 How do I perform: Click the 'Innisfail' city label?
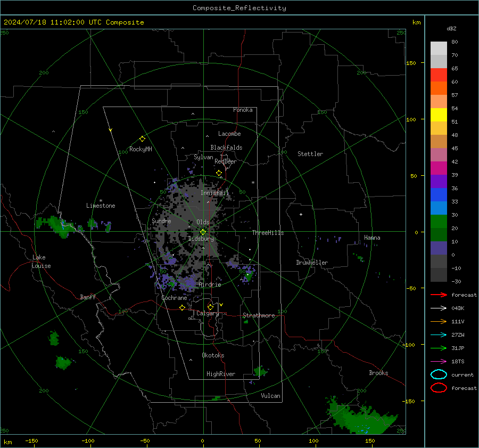[214, 193]
